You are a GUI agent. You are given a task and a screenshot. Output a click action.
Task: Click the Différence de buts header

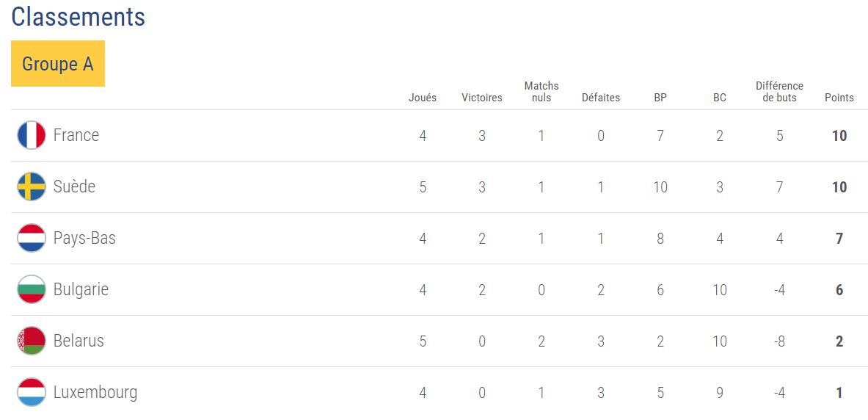(779, 92)
